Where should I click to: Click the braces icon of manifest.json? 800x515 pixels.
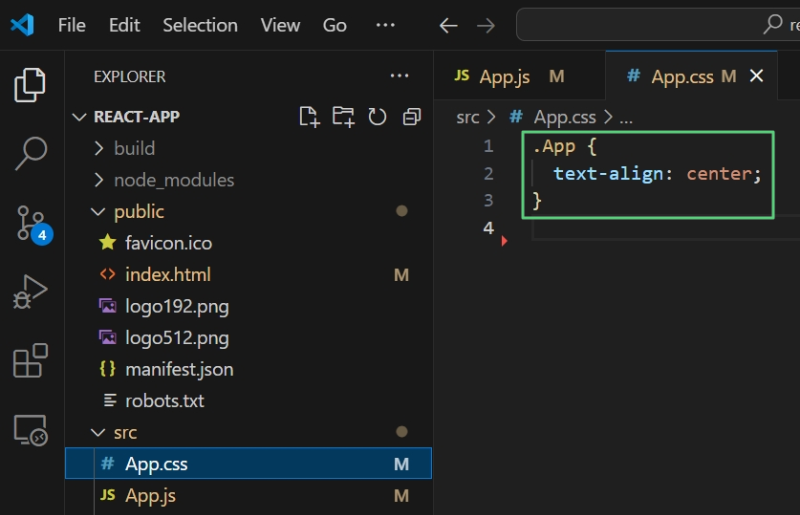coord(108,369)
